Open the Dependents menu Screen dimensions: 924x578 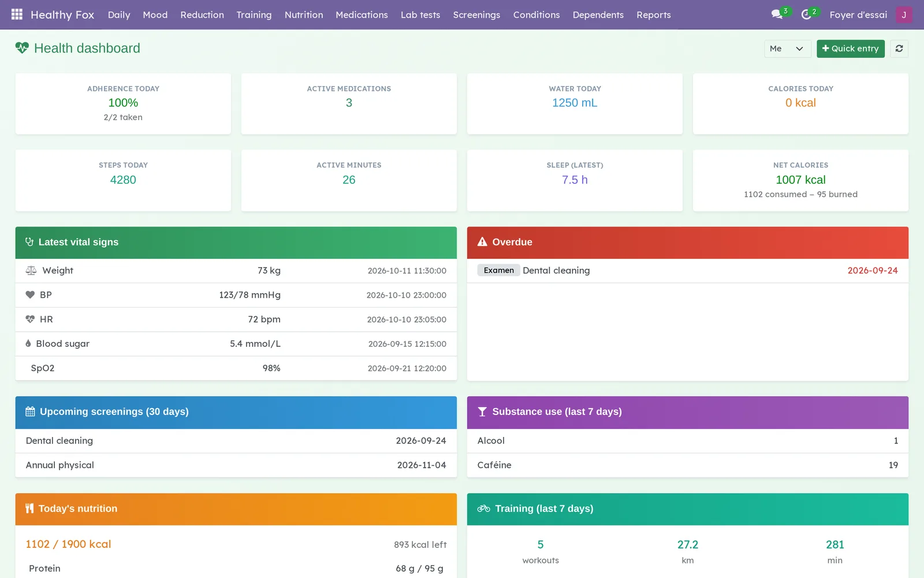[598, 14]
